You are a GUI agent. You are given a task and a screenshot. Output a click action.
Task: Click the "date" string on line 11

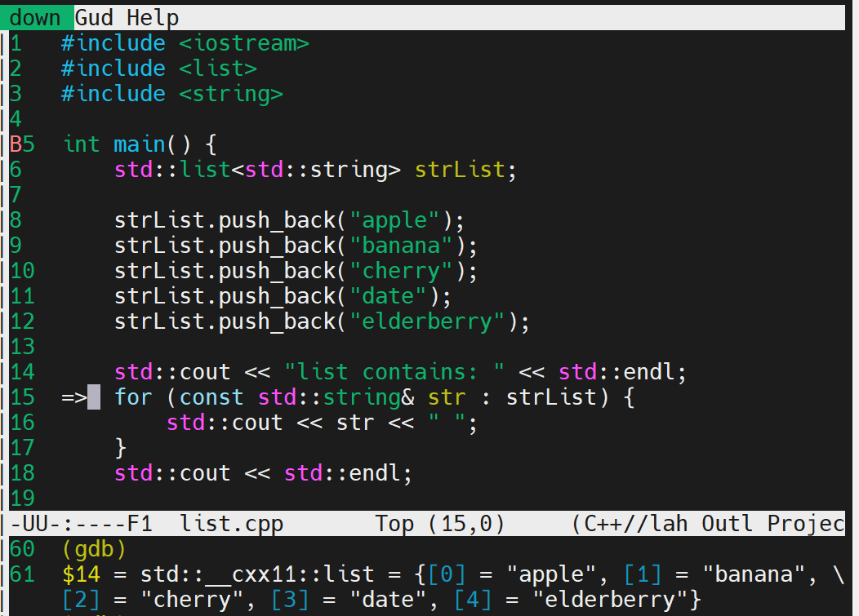pos(387,296)
